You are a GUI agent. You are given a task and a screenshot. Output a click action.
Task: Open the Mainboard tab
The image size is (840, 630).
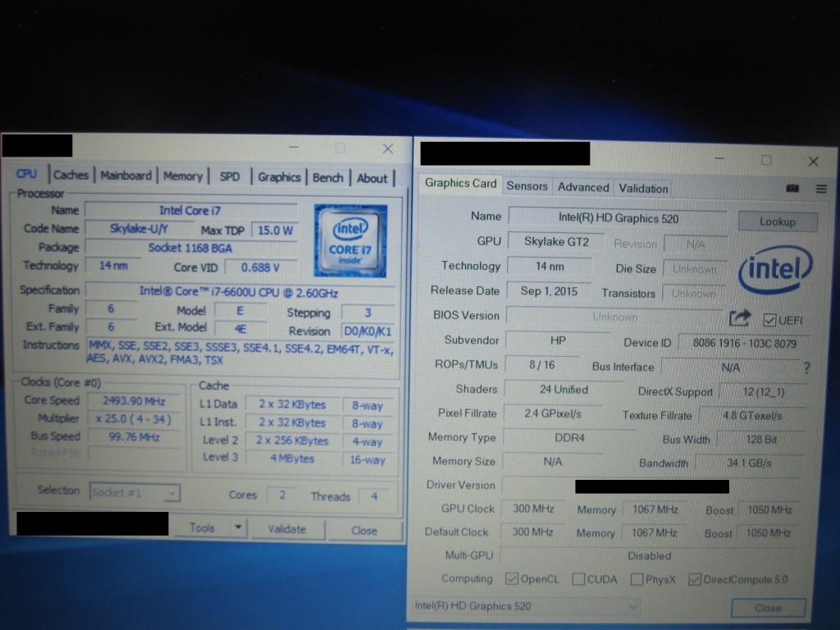click(x=126, y=176)
